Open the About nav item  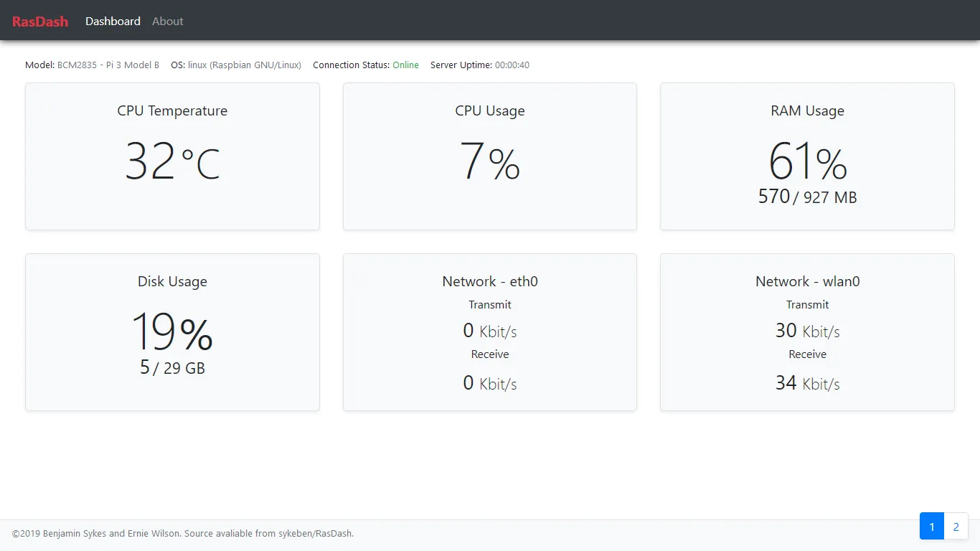(x=168, y=22)
